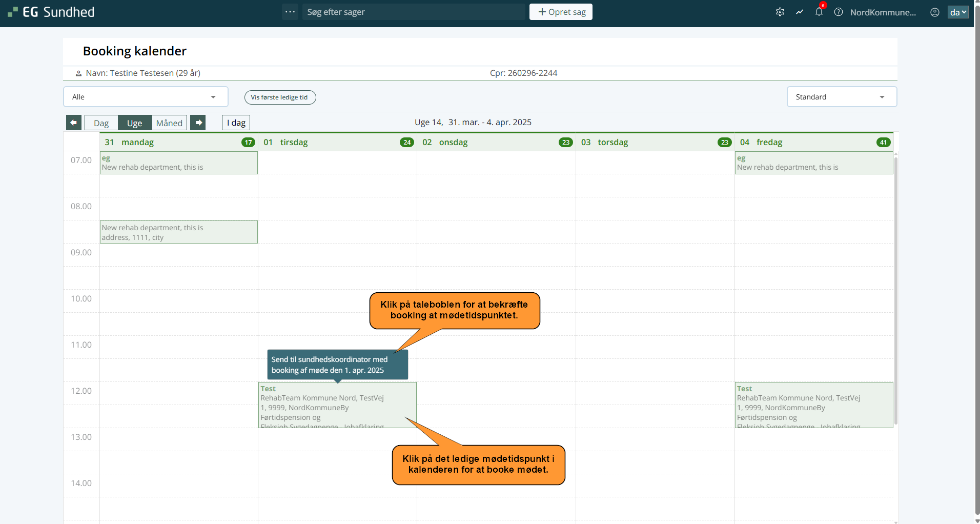
Task: Go to next week with right arrow
Action: point(198,123)
